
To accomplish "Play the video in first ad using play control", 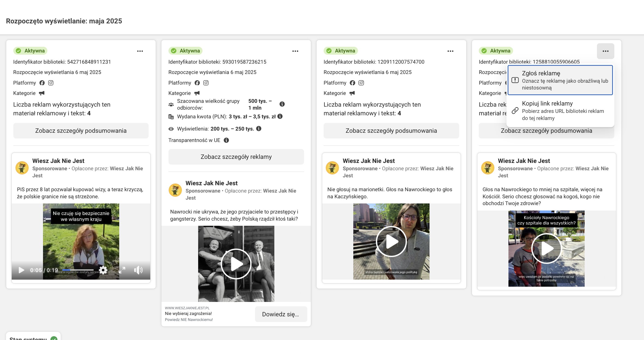I will pos(21,270).
